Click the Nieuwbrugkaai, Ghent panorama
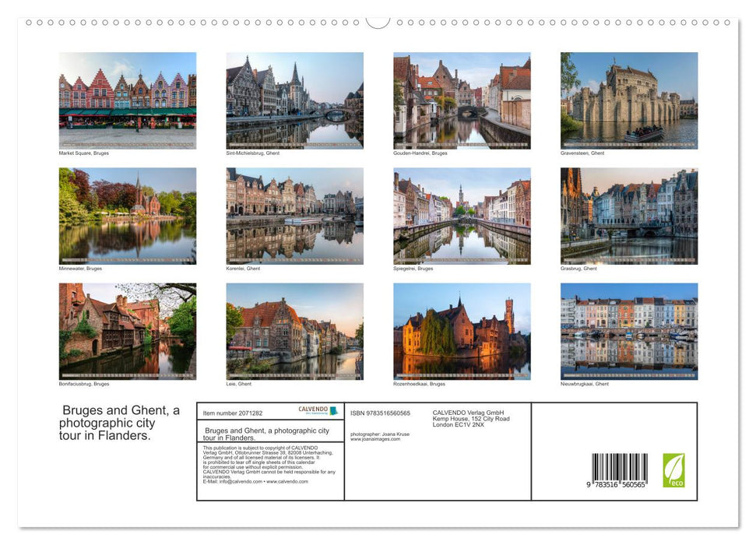This screenshot has height=545, width=756. click(x=628, y=331)
